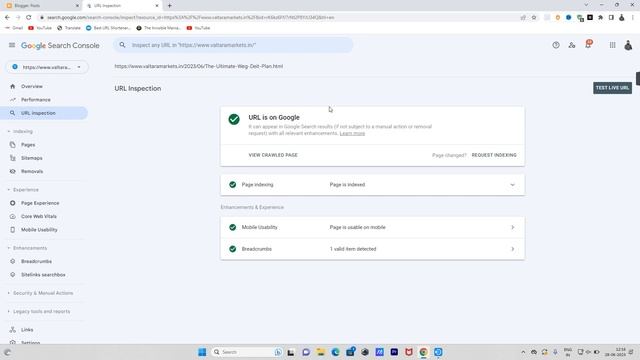Open Microsoft Edge from the taskbar
Screen dimensions: 640x360
tap(336, 352)
